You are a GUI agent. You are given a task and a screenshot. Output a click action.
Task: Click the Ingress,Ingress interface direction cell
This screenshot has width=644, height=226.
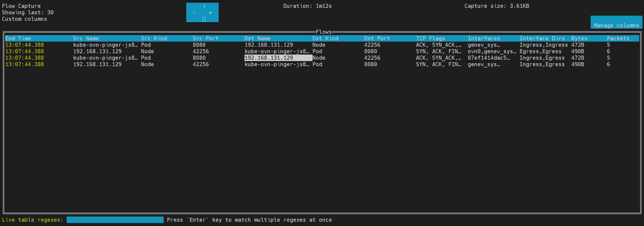tap(543, 45)
